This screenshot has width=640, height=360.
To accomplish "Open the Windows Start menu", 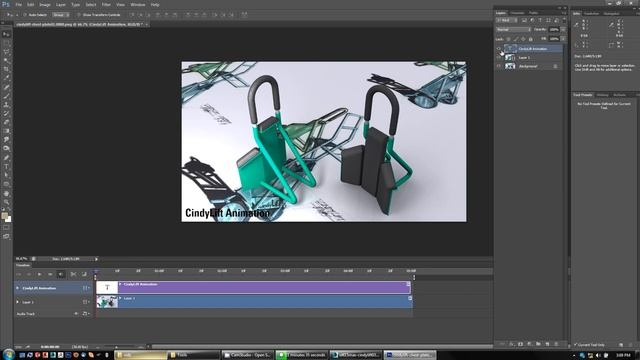I will point(8,354).
